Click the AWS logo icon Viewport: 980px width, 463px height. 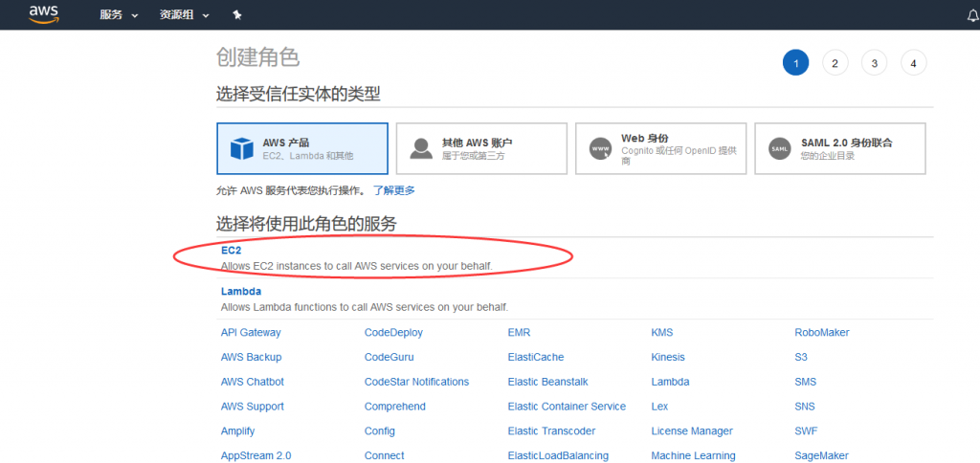pos(44,13)
